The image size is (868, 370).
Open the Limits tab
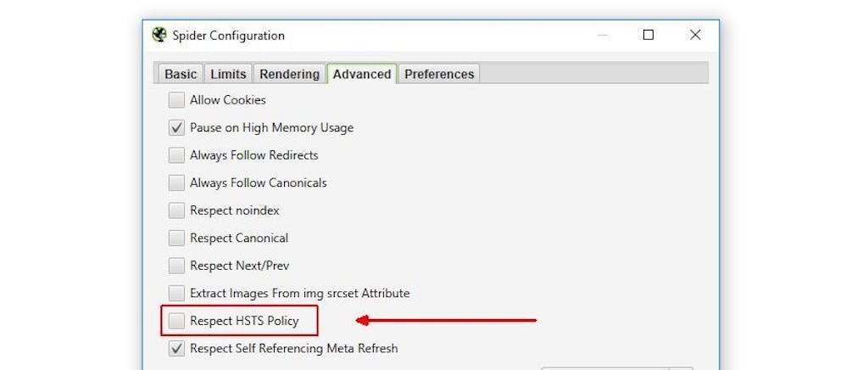pyautogui.click(x=228, y=74)
